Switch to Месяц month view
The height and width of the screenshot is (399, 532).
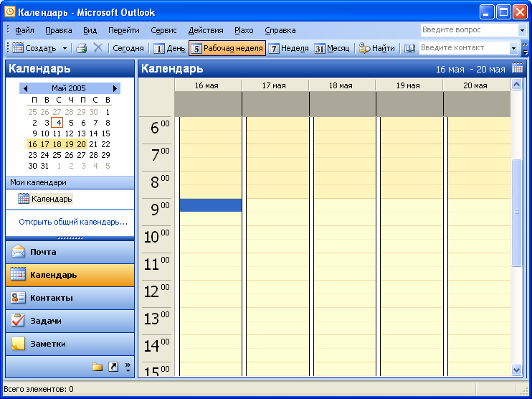point(332,48)
